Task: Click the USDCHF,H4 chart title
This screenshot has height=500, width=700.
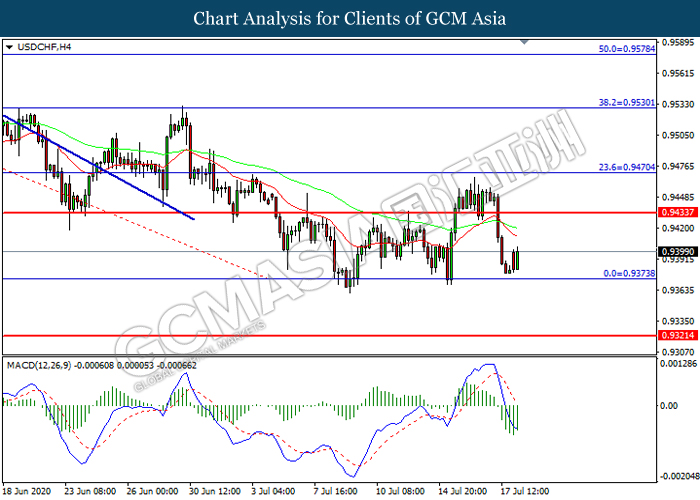Action: point(44,47)
